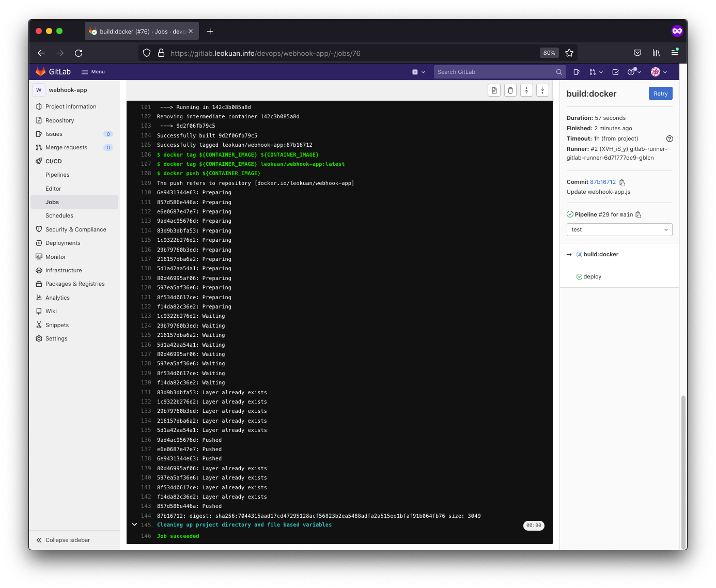Select Schedules in the sidebar

(x=59, y=216)
